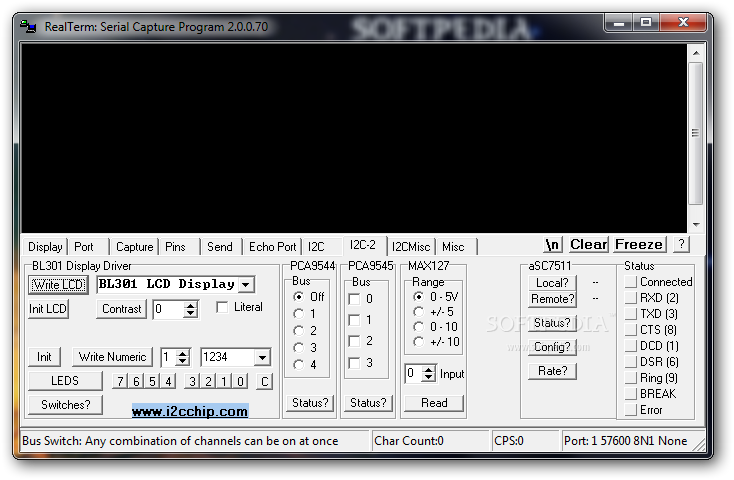Open the www.i2cchip.com link
Image resolution: width=734 pixels, height=480 pixels.
(x=190, y=411)
